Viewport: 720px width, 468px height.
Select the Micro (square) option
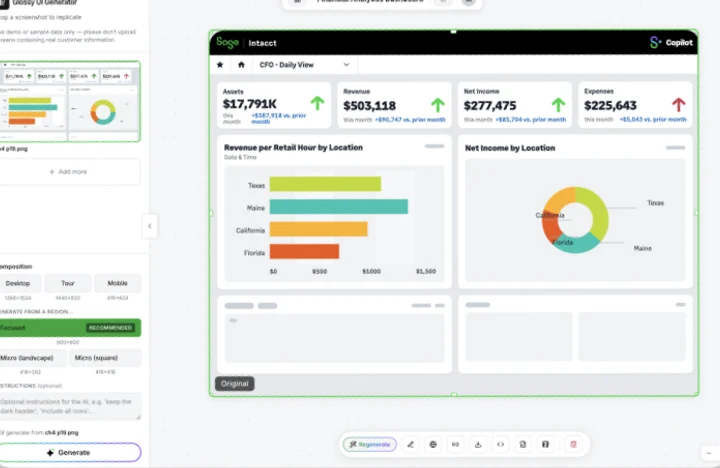tap(105, 358)
